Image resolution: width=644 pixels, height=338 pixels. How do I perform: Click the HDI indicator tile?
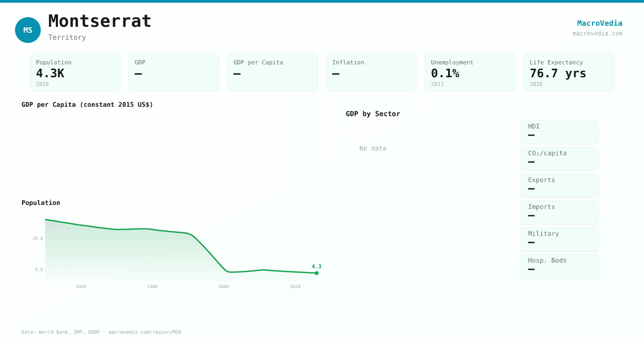click(559, 132)
